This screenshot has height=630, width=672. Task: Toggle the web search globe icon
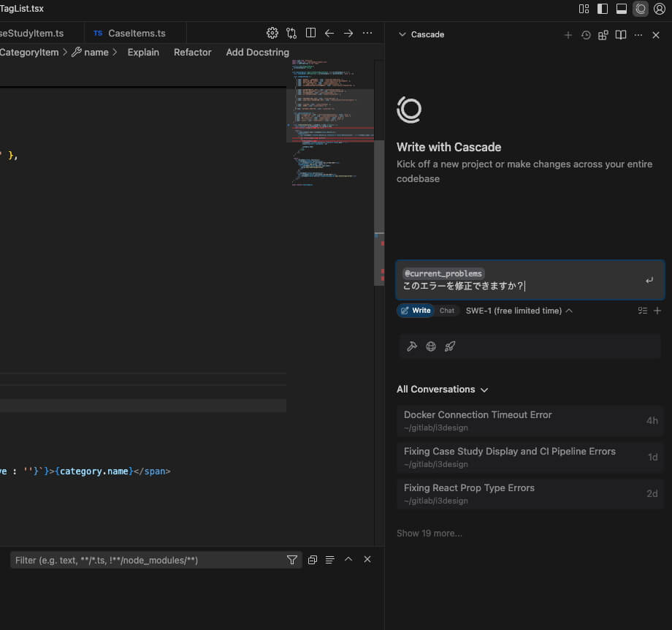(x=431, y=346)
